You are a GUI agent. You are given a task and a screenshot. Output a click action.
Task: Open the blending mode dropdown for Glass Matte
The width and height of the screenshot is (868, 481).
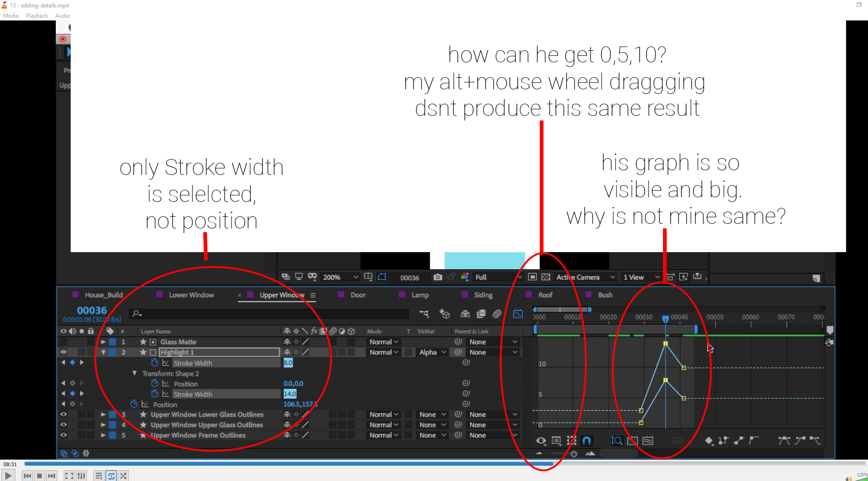pyautogui.click(x=382, y=341)
